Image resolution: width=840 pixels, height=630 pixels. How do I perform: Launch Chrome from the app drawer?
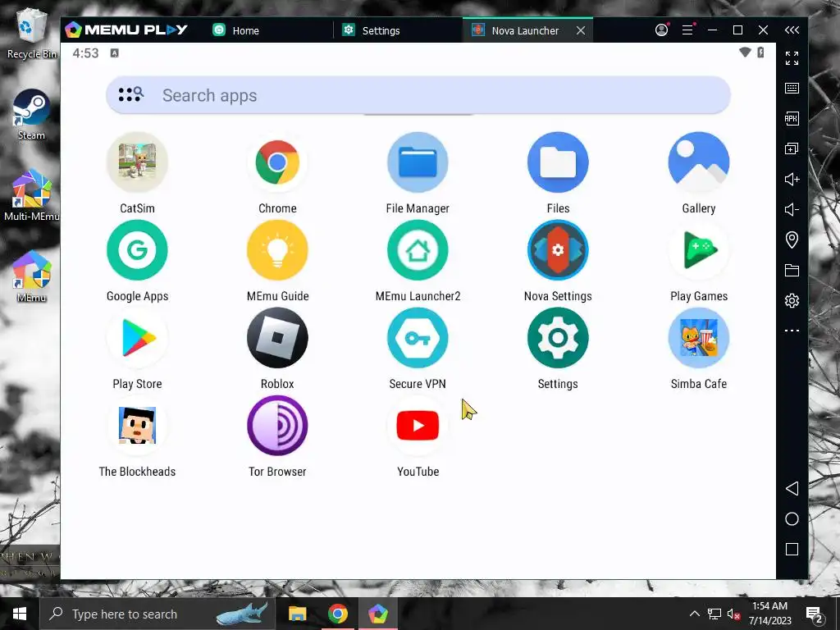[277, 162]
